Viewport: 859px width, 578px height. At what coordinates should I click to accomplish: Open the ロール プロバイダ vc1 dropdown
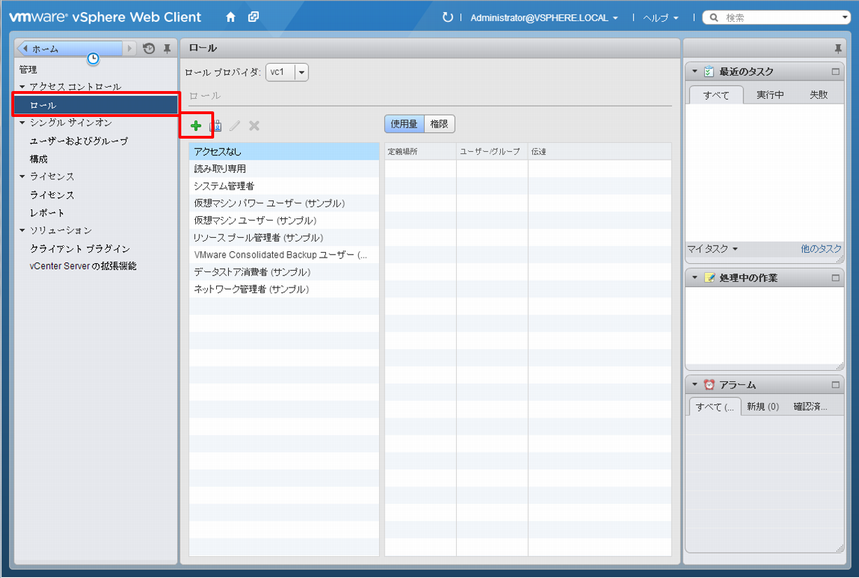point(302,72)
